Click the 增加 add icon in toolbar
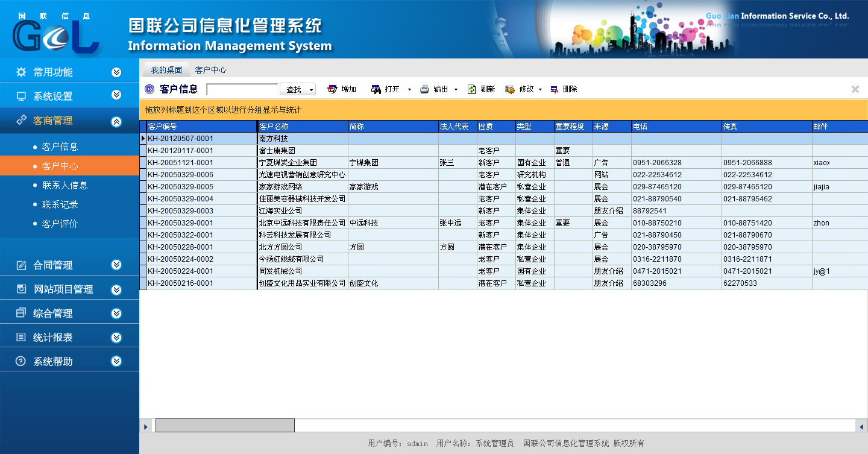Screen dimensions: 868x454 point(332,89)
